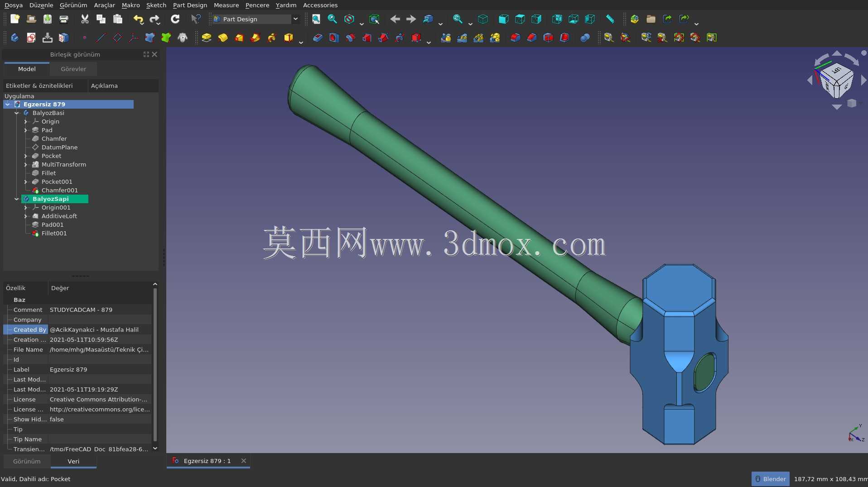This screenshot has width=868, height=487.
Task: Click the Create Sketch icon
Action: tap(31, 38)
